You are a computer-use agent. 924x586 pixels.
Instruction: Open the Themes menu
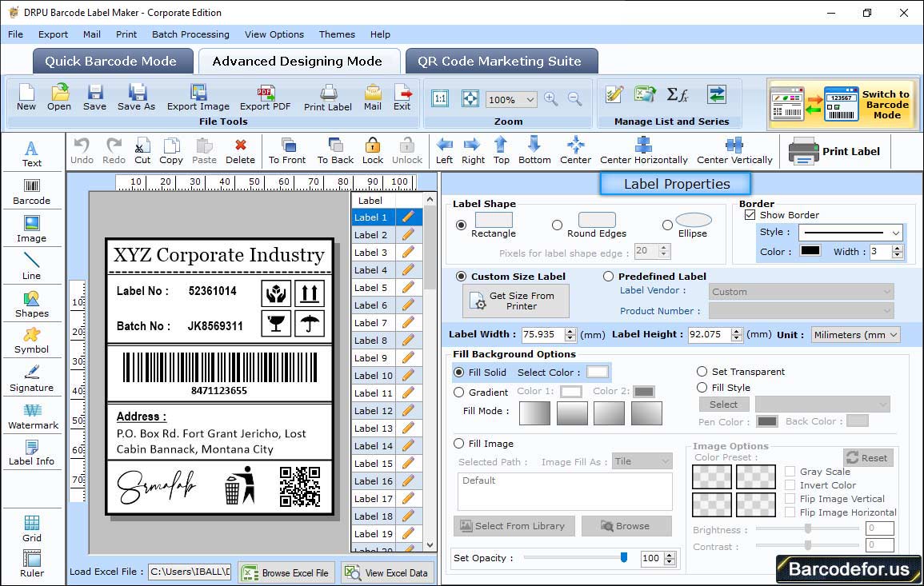click(x=337, y=34)
